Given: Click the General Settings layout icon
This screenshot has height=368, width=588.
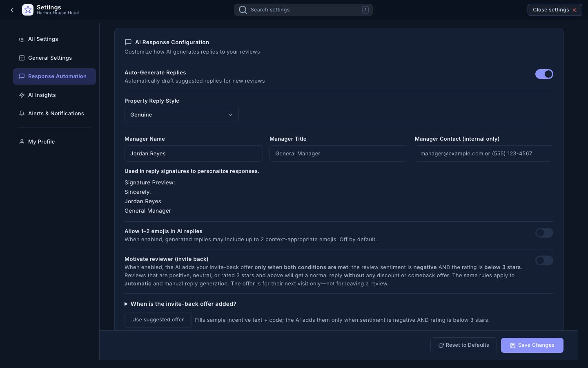Looking at the screenshot, I should (22, 58).
